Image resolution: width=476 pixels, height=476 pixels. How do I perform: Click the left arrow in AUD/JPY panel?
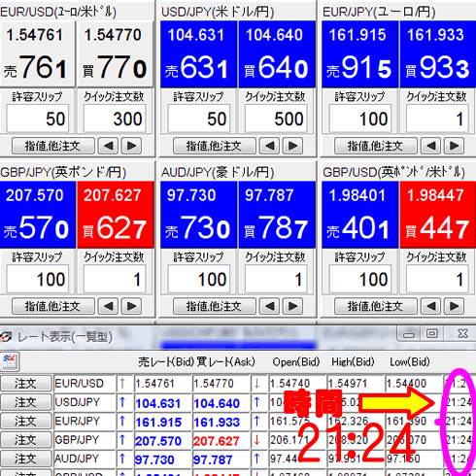point(269,306)
